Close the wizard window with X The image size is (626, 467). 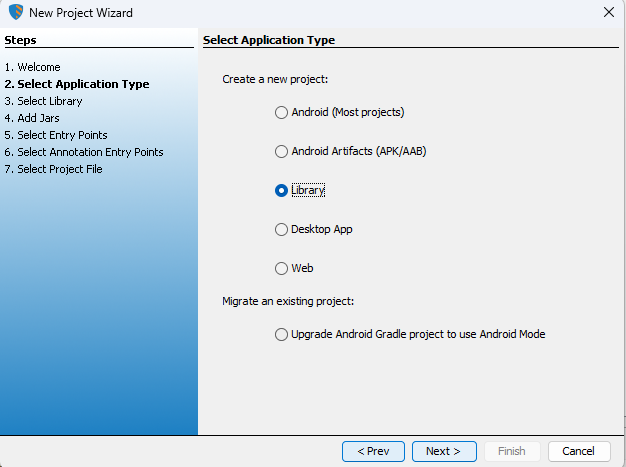(x=609, y=12)
